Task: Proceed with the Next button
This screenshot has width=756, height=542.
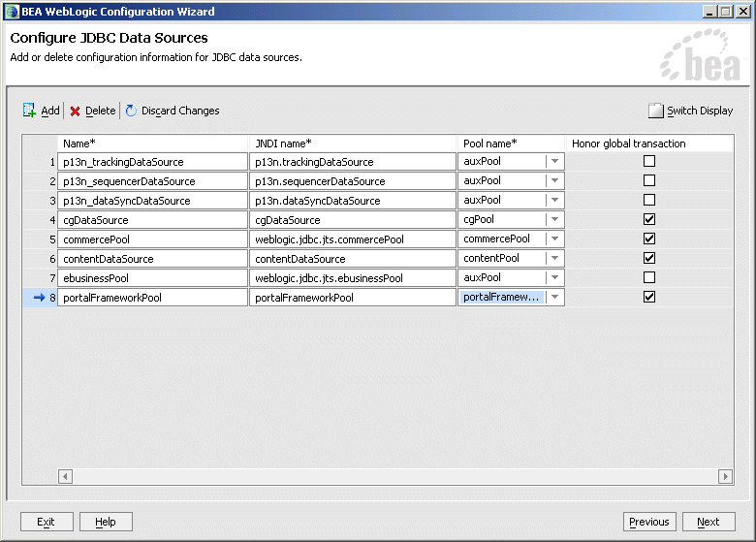Action: (709, 522)
